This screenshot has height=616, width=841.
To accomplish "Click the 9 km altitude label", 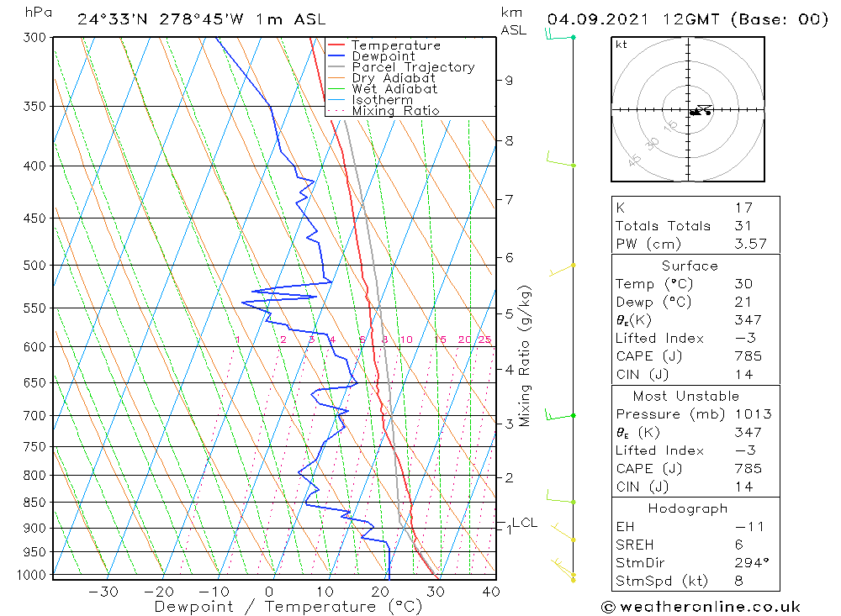I will point(509,81).
